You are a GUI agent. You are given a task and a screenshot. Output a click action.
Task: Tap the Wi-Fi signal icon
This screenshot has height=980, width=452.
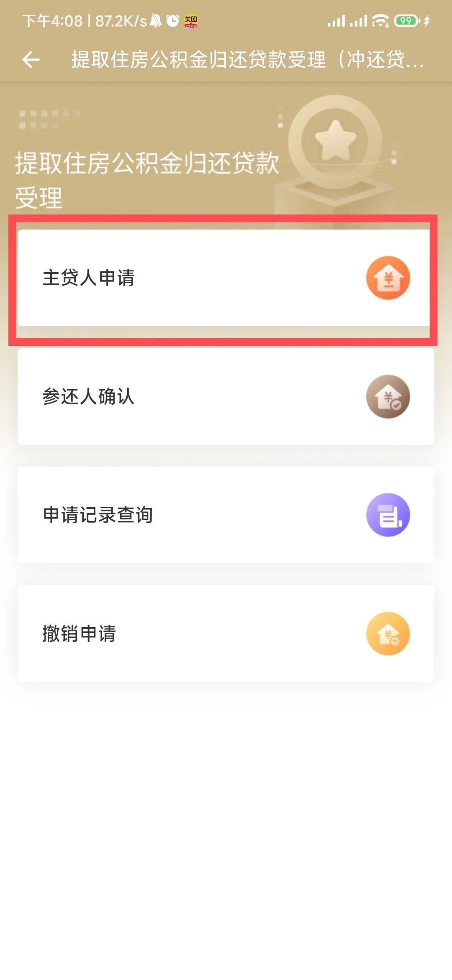coord(380,20)
